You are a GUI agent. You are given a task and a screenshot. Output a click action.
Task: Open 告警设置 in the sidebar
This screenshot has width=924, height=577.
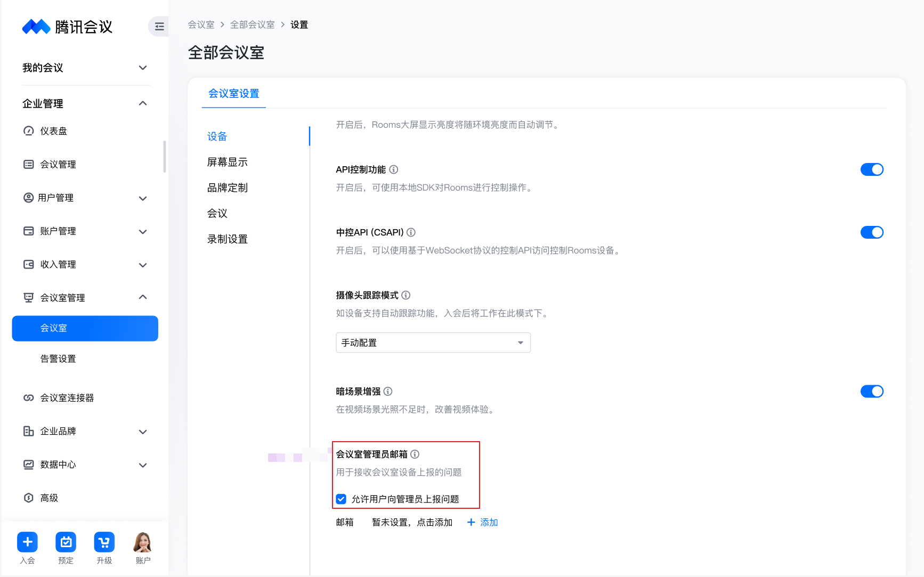[x=58, y=359]
